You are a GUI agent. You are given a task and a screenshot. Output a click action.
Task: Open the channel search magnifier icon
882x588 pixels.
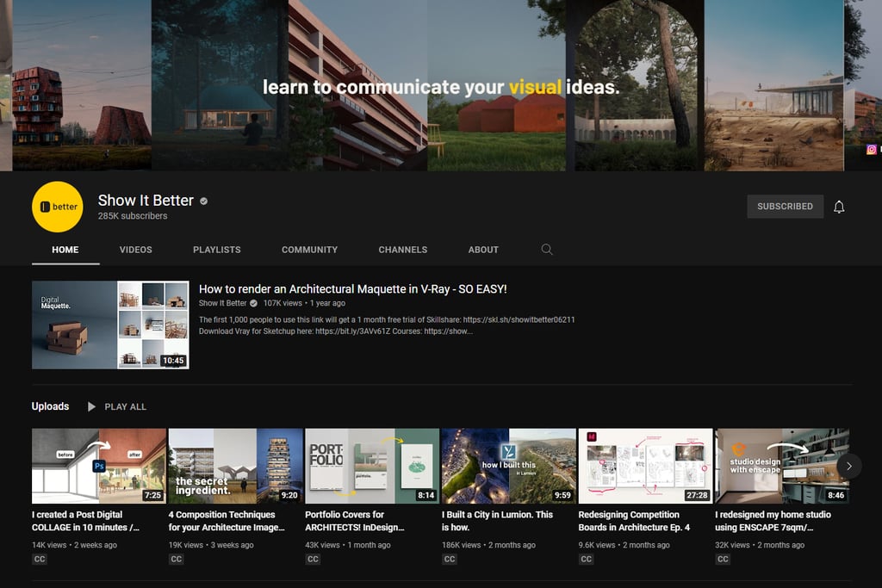point(547,249)
